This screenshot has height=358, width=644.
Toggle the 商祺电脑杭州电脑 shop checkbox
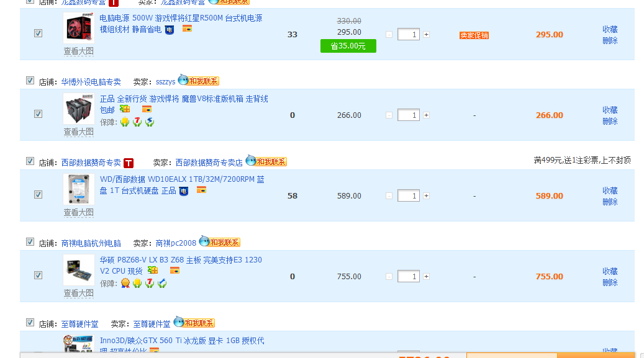pyautogui.click(x=30, y=242)
